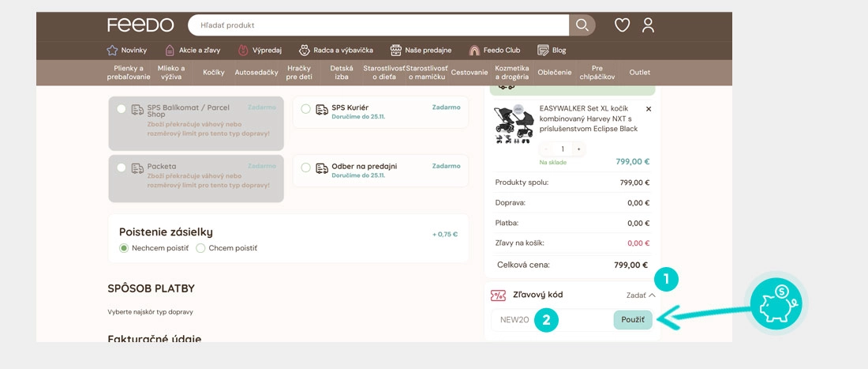Open Cestovanie category
The height and width of the screenshot is (369, 868).
click(x=470, y=73)
